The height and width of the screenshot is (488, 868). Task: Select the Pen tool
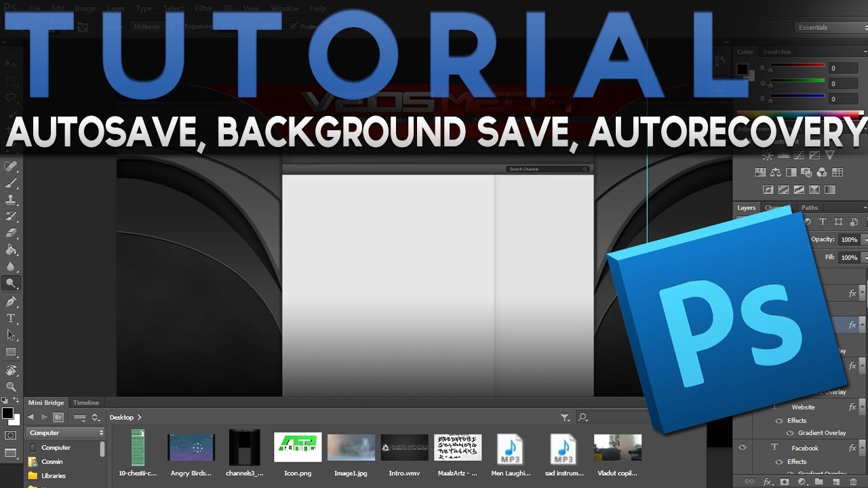[11, 301]
